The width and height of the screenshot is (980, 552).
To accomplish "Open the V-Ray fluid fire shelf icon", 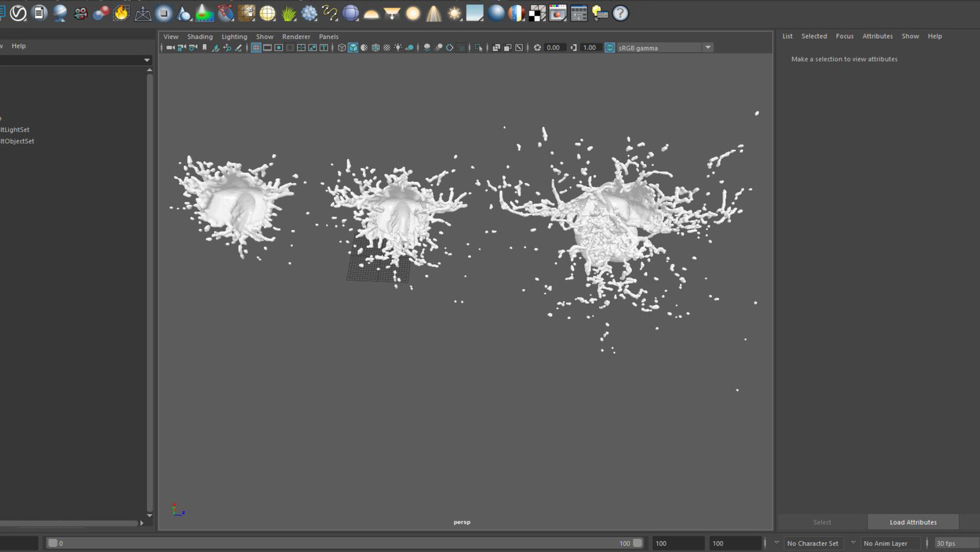I will tap(121, 13).
